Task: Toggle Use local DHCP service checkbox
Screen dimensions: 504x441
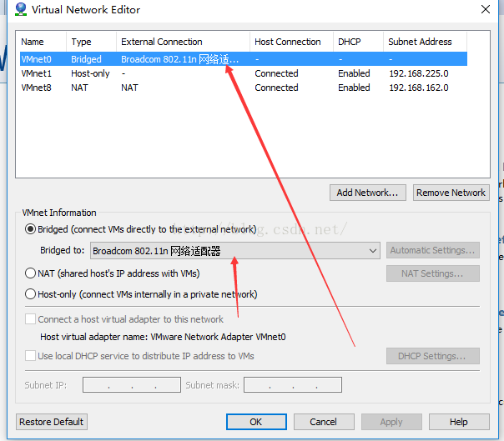Action: [31, 356]
